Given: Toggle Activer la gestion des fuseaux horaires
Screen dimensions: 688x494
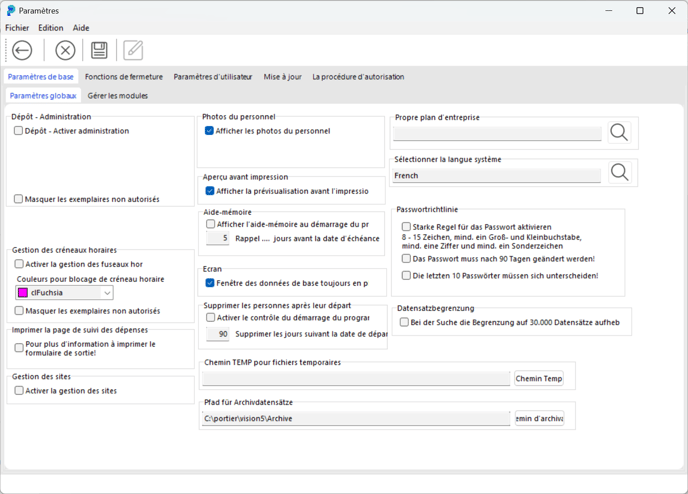Looking at the screenshot, I should coord(19,264).
